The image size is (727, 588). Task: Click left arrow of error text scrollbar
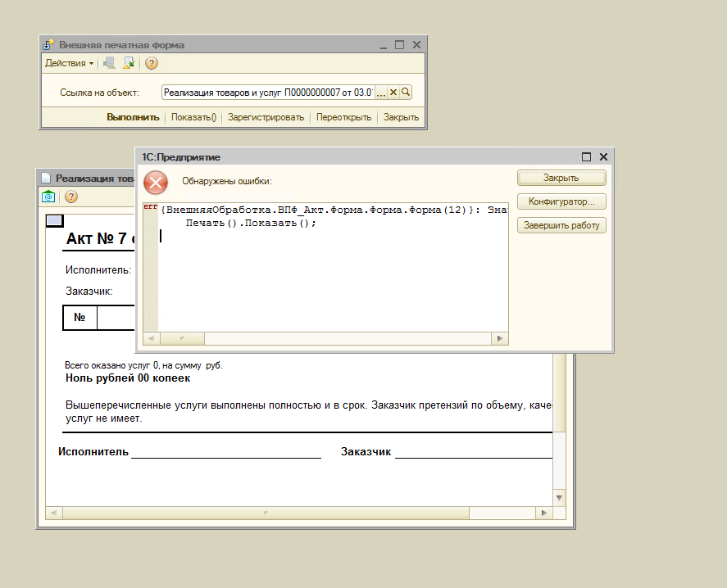(x=151, y=339)
